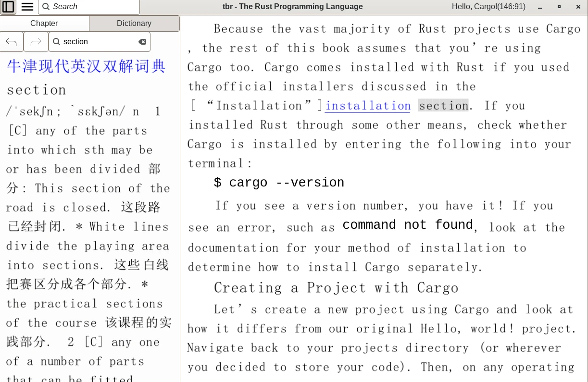This screenshot has height=382, width=588.
Task: Click heading 'Creating a Project with Cargo'
Action: tap(336, 288)
